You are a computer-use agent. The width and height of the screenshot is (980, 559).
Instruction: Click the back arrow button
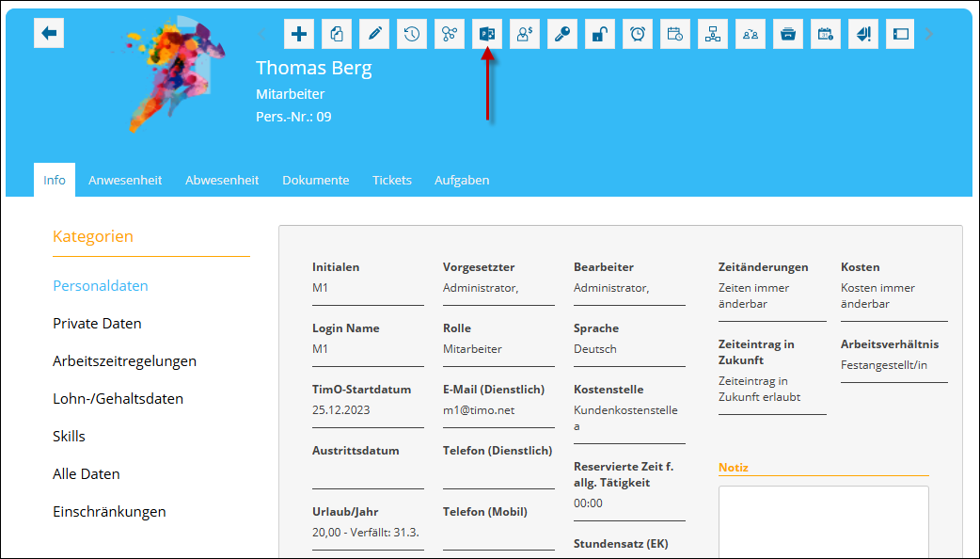[49, 34]
